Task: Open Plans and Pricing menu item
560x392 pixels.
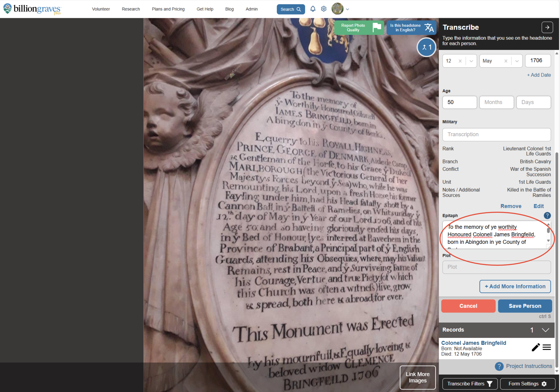Action: coord(168,9)
